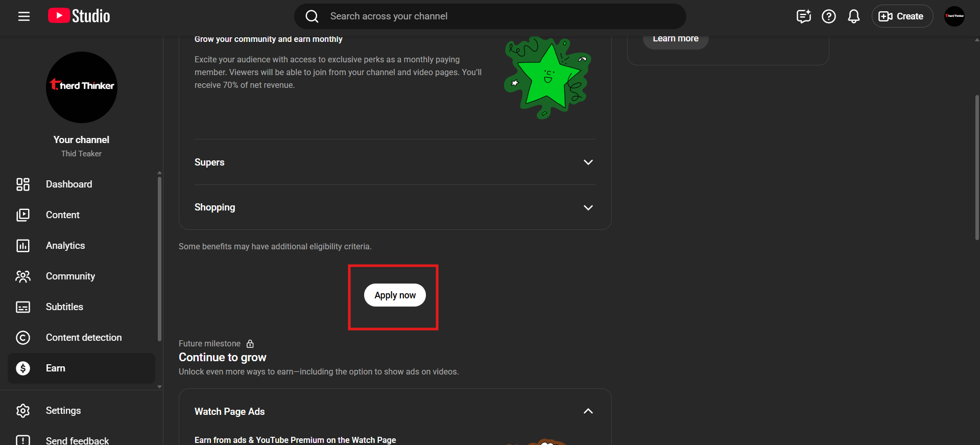980x445 pixels.
Task: Click the Learn more button
Action: coord(675,39)
